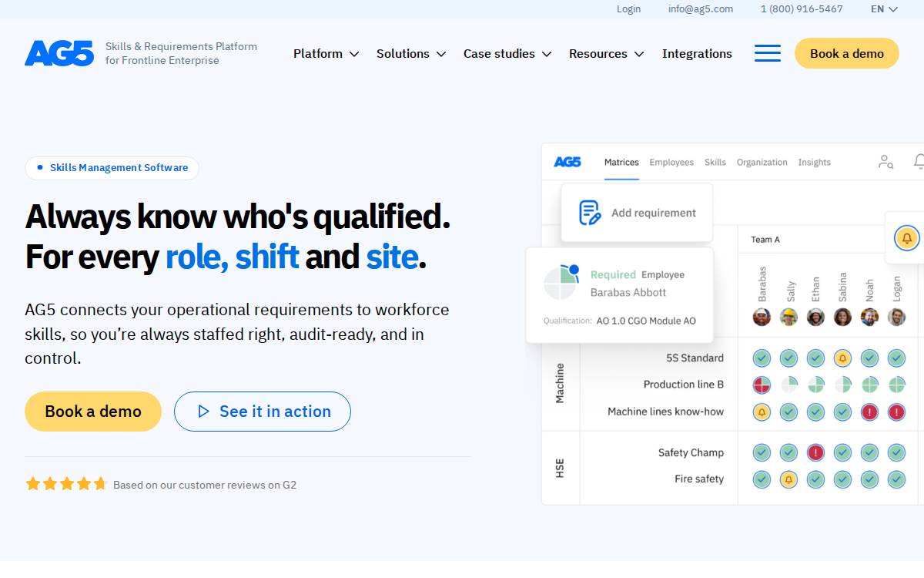Click Skills Management Software badge
The width and height of the screenshot is (924, 578).
pos(112,168)
